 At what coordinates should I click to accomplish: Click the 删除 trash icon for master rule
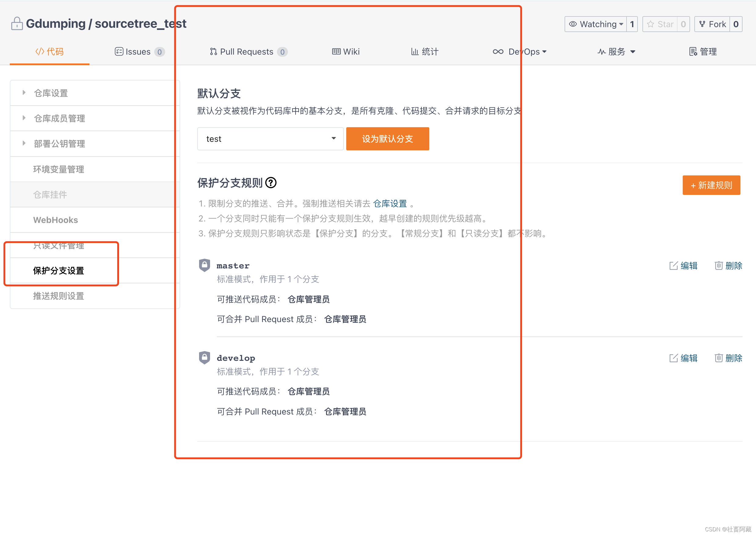click(718, 266)
